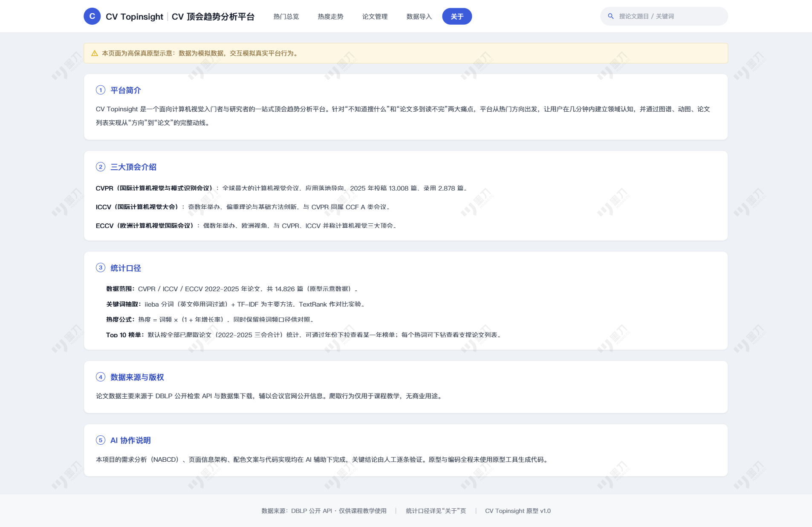Switch to the 热度走势 tab

[x=330, y=16]
